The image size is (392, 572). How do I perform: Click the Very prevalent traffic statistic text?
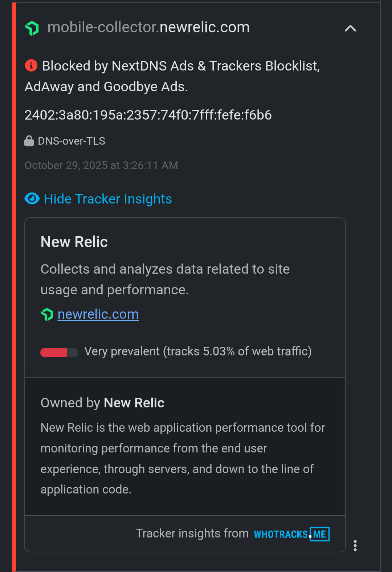point(198,351)
